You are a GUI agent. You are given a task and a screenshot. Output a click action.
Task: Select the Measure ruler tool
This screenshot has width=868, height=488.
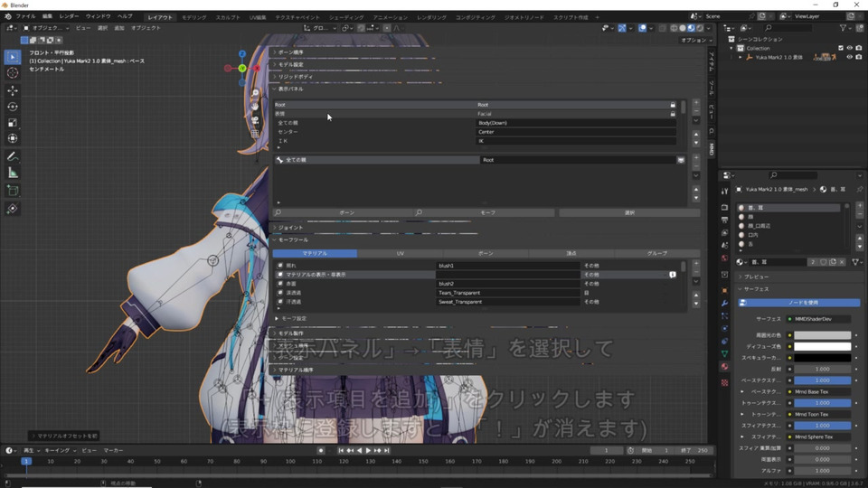coord(13,173)
